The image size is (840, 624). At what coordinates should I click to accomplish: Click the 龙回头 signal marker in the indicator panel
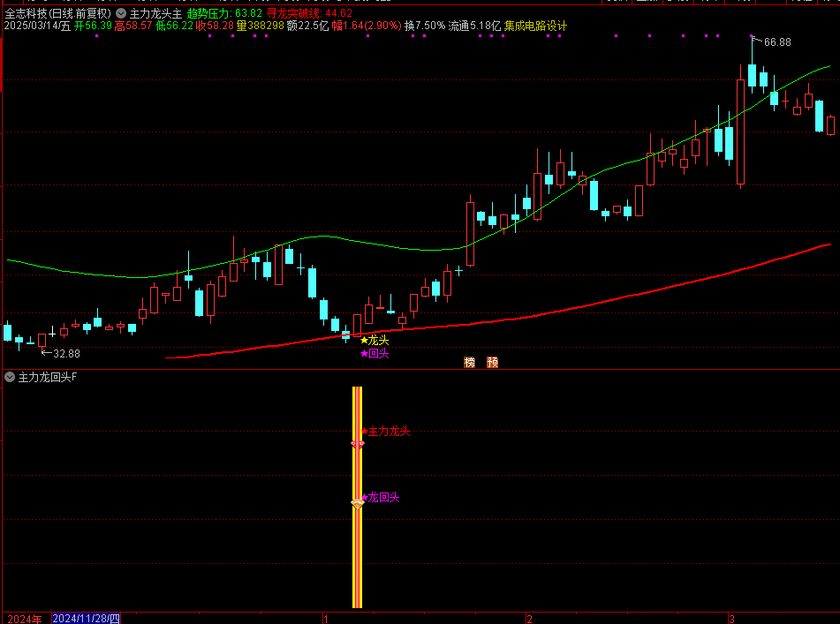380,498
